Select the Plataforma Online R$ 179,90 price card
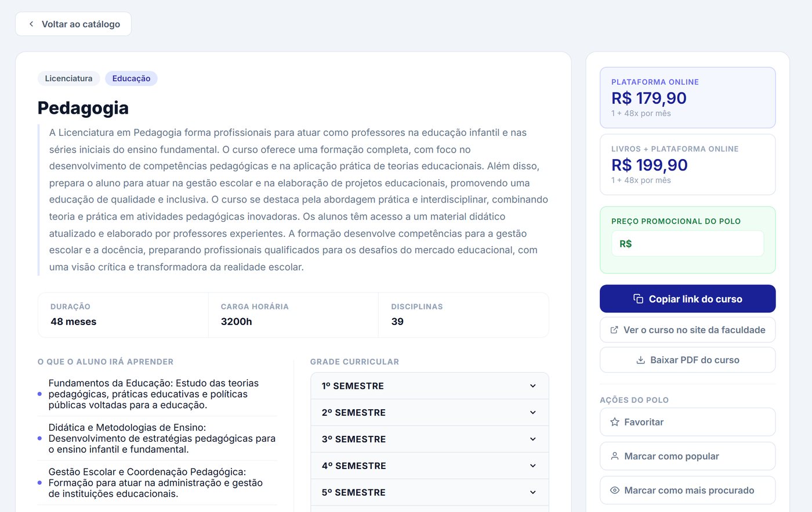 (x=687, y=98)
